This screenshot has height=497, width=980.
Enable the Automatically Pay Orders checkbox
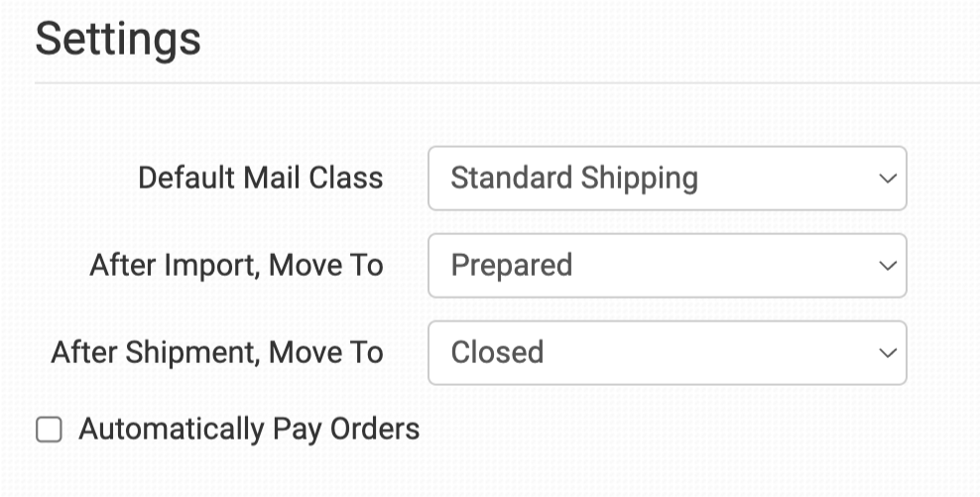click(49, 430)
